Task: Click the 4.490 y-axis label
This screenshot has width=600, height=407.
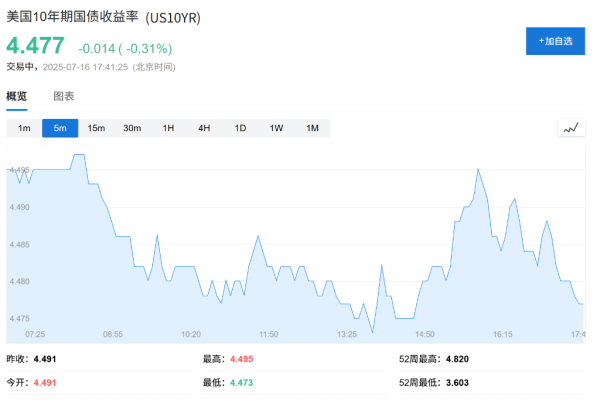Action: 20,207
